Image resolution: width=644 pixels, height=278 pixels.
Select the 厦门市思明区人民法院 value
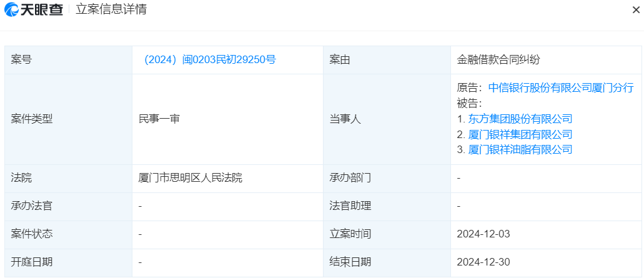tap(191, 178)
